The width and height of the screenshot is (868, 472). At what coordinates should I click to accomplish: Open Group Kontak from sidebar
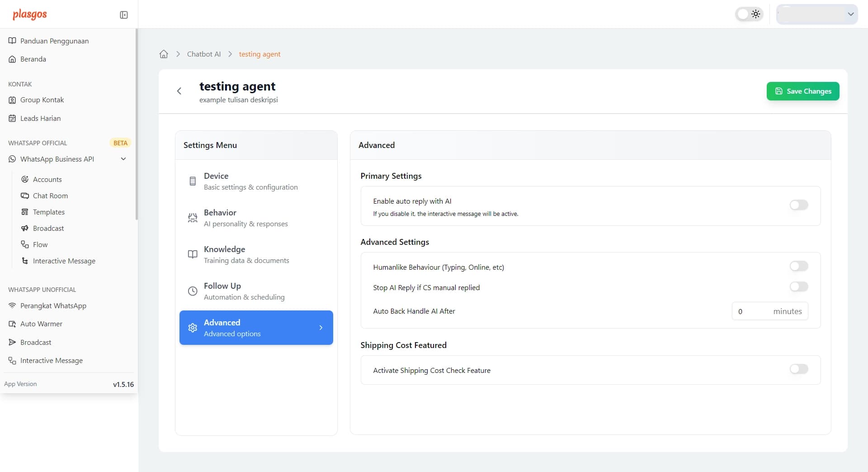(42, 100)
